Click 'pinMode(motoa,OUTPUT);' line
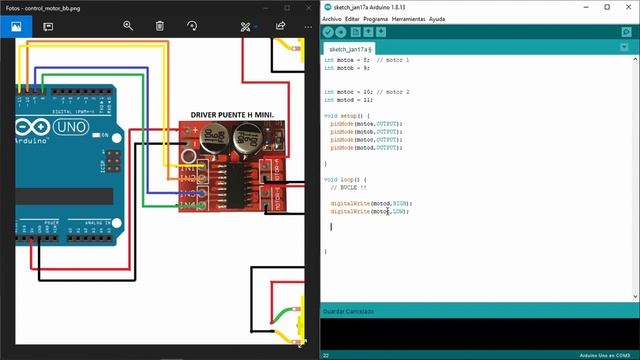 pyautogui.click(x=367, y=124)
